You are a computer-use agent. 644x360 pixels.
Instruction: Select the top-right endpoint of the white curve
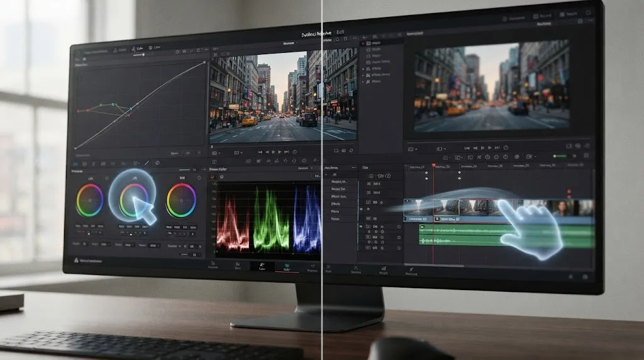click(204, 62)
